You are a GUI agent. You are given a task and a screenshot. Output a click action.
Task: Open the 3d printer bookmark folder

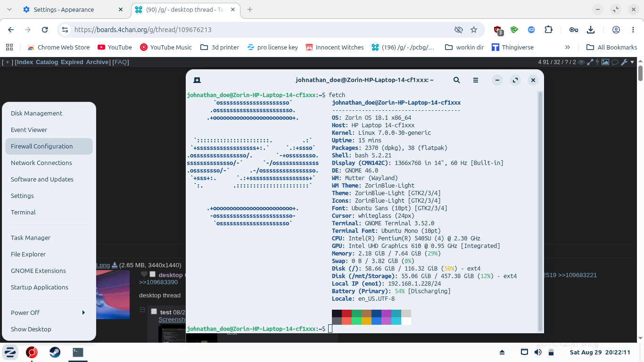pos(220,47)
